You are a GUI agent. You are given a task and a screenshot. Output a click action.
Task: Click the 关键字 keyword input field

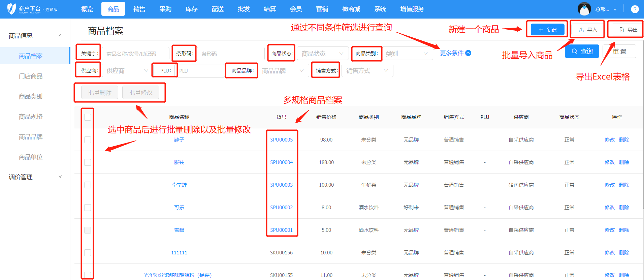tap(135, 54)
